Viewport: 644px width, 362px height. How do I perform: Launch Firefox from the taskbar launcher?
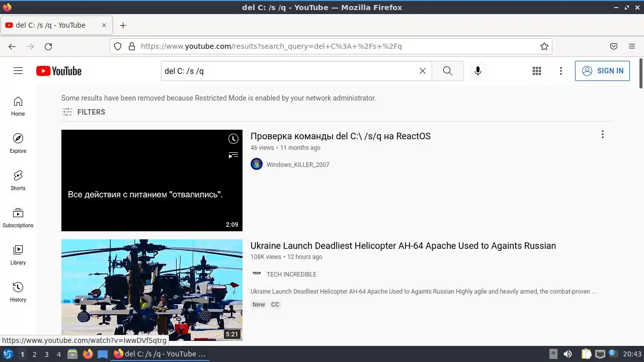pos(88,354)
